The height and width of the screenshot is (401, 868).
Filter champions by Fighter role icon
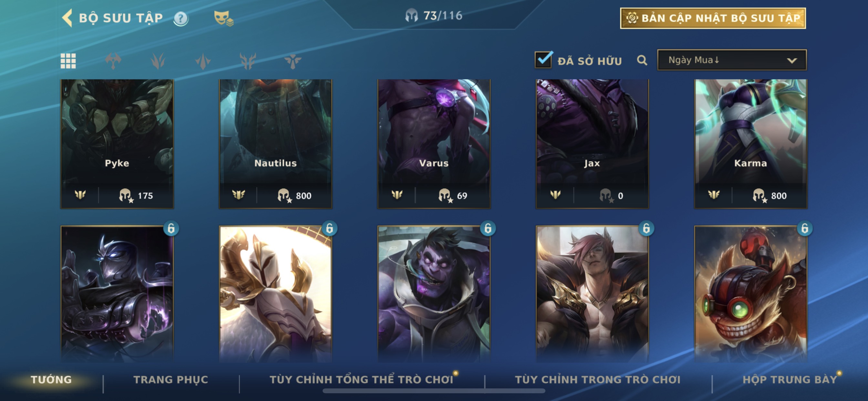tap(113, 61)
